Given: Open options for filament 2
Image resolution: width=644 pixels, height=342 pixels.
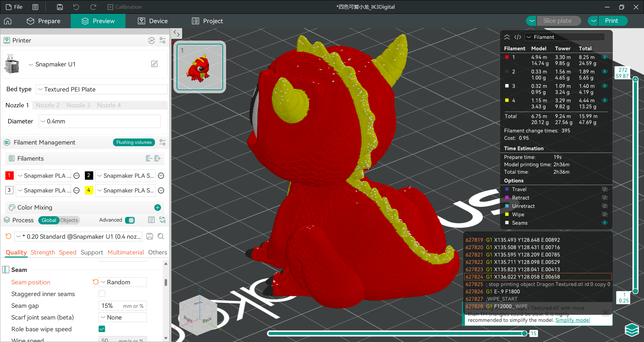Looking at the screenshot, I should coord(161,176).
